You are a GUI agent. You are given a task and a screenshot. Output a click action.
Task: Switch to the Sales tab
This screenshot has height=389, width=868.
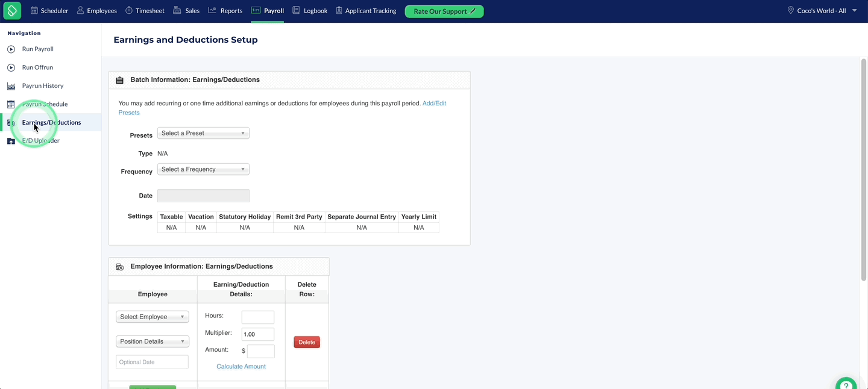coord(186,11)
